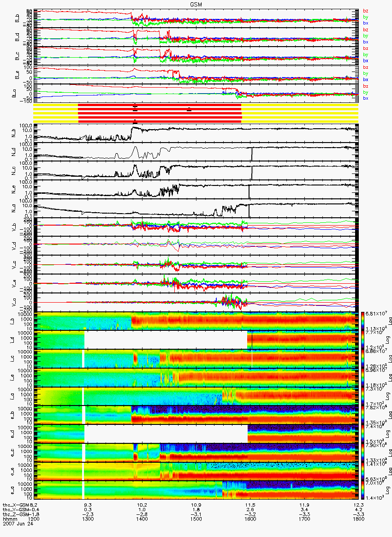Viewport: 392px width, 537px height.
Task: Click the 1500 time tick label
Action: click(196, 519)
